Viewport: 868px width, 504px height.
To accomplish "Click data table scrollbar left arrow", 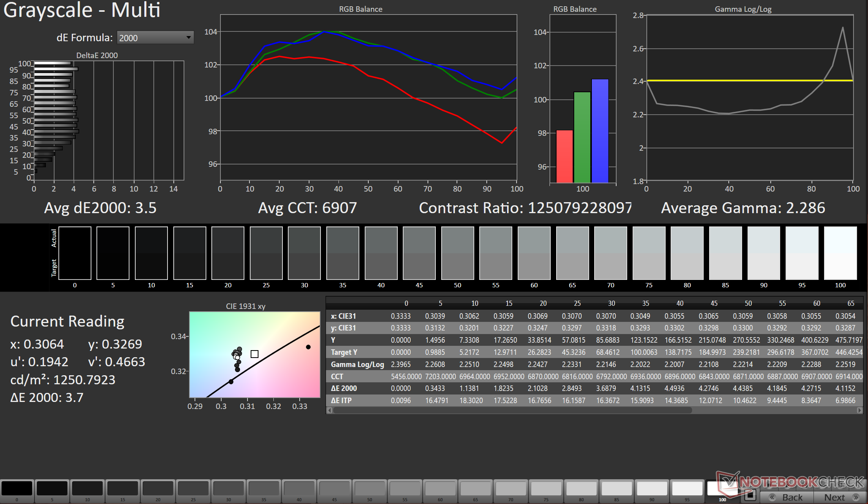I will coord(330,410).
